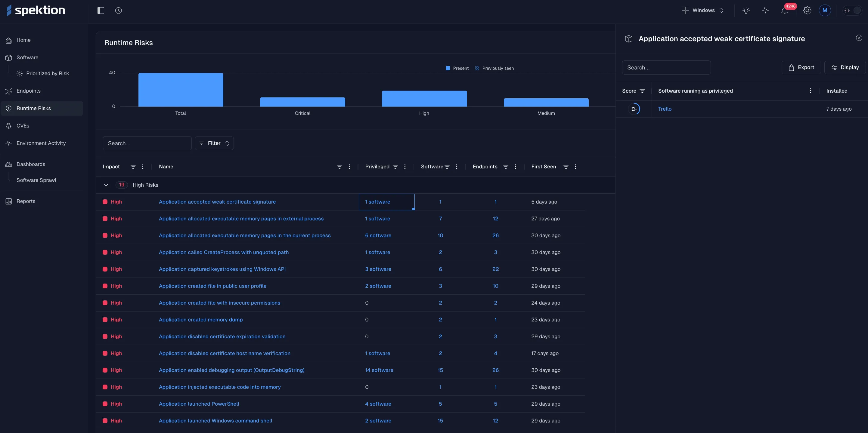Open the settings gear
This screenshot has height=433, width=868.
[x=807, y=11]
